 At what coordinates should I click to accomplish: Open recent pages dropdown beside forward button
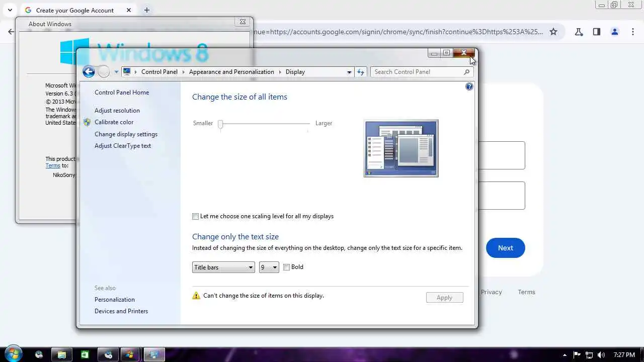(x=116, y=72)
